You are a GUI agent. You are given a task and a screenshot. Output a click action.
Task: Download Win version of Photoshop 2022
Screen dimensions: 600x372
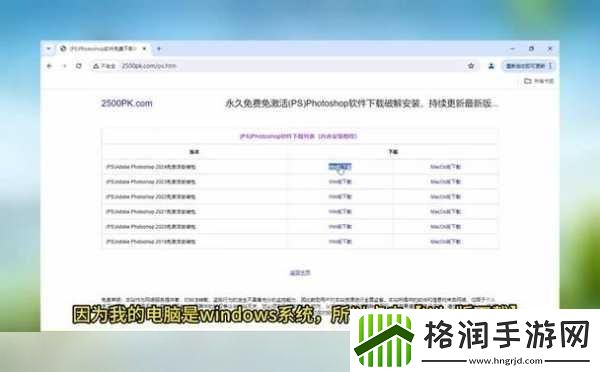point(340,197)
